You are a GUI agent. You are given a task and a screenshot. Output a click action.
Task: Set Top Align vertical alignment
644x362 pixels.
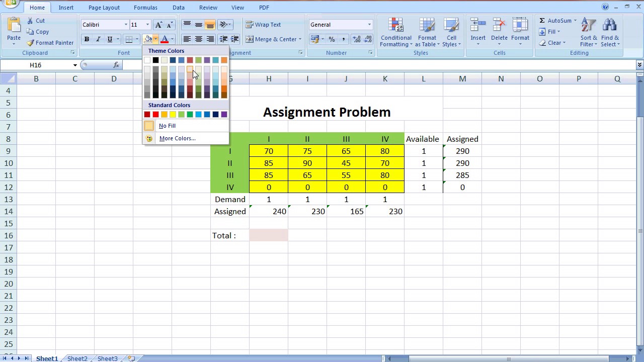(x=187, y=25)
